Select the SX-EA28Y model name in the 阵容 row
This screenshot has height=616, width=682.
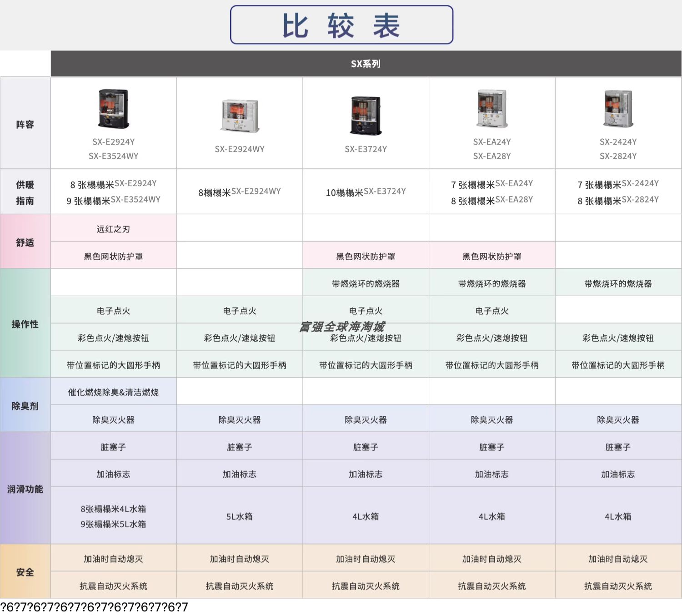pyautogui.click(x=492, y=156)
